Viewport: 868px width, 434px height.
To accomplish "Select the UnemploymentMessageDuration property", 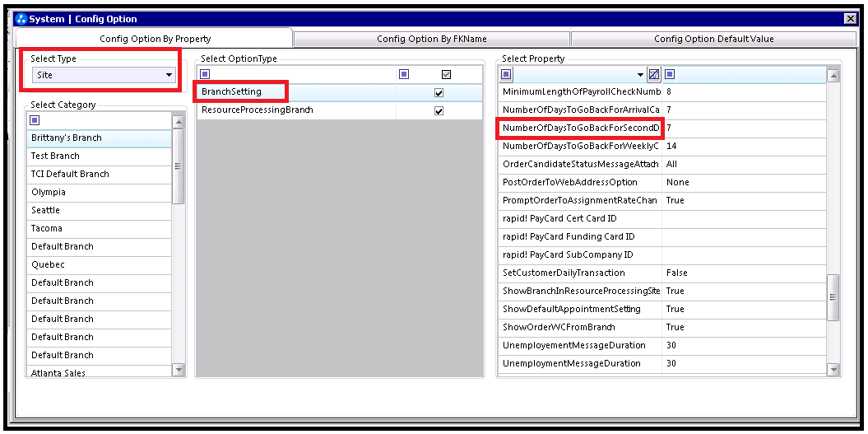I will pos(581,364).
